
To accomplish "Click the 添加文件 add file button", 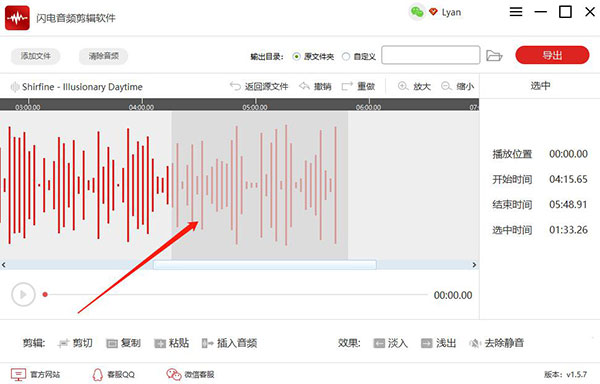I will tap(36, 56).
